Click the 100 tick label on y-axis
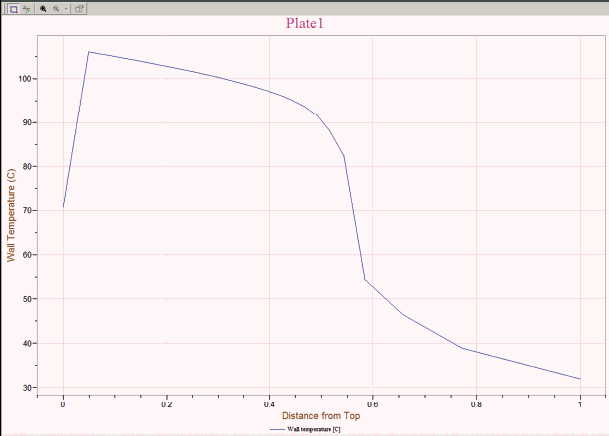This screenshot has height=436, width=609. click(24, 79)
